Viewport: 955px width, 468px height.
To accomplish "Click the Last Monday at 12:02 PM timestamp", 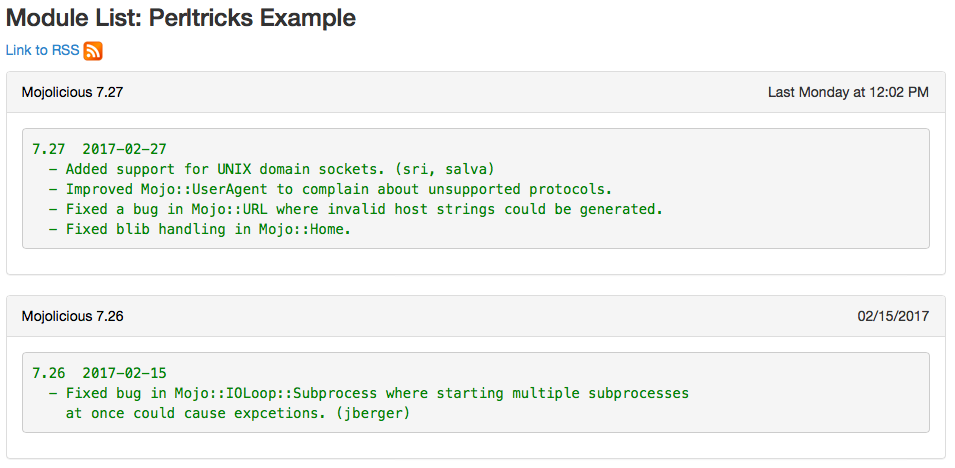I will (x=848, y=92).
